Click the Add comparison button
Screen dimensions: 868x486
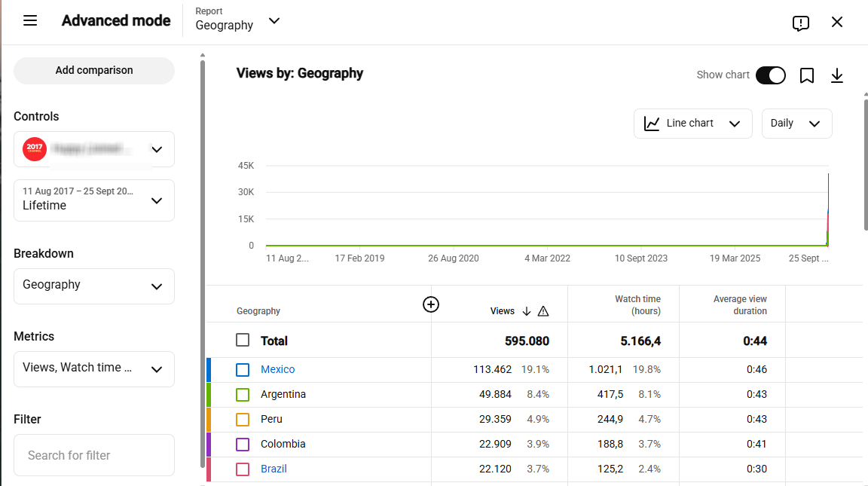(94, 70)
